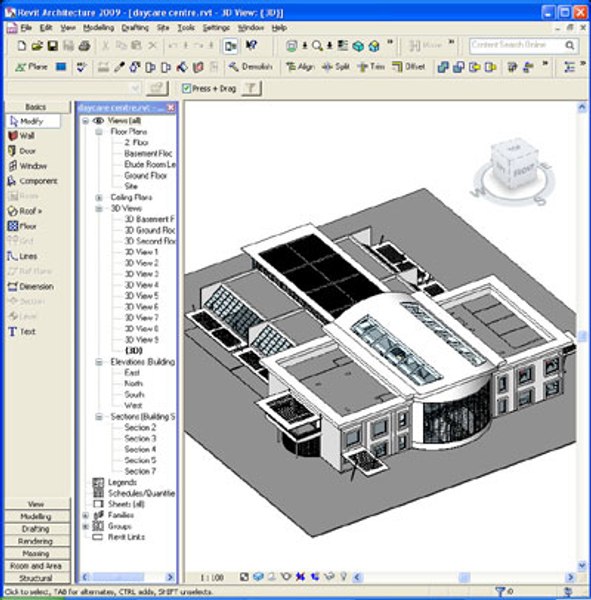Select the Text tool in Basics
The height and width of the screenshot is (600, 591).
22,332
